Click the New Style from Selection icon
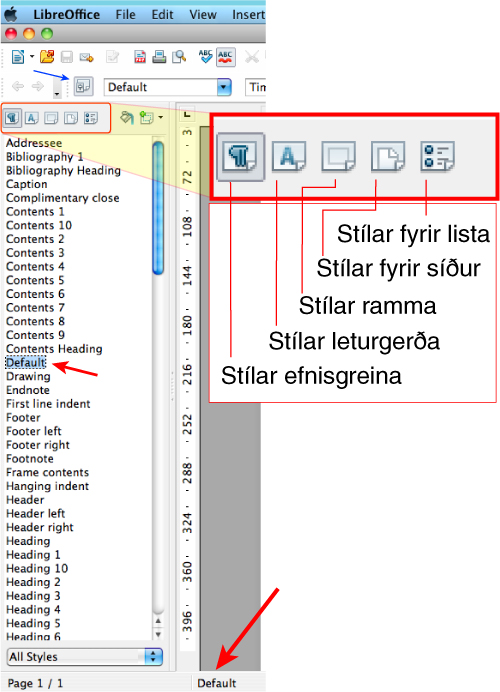Viewport: 500px width, 692px height. (x=146, y=118)
